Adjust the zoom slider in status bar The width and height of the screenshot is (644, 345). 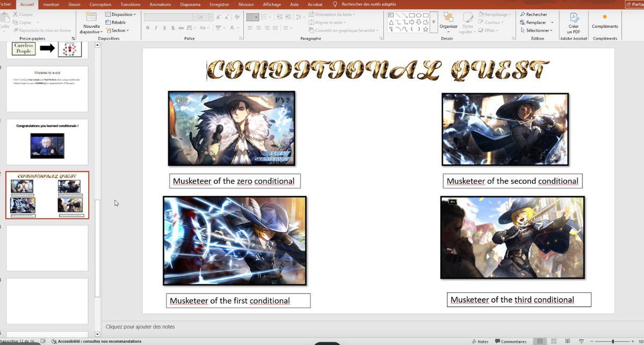[612, 341]
